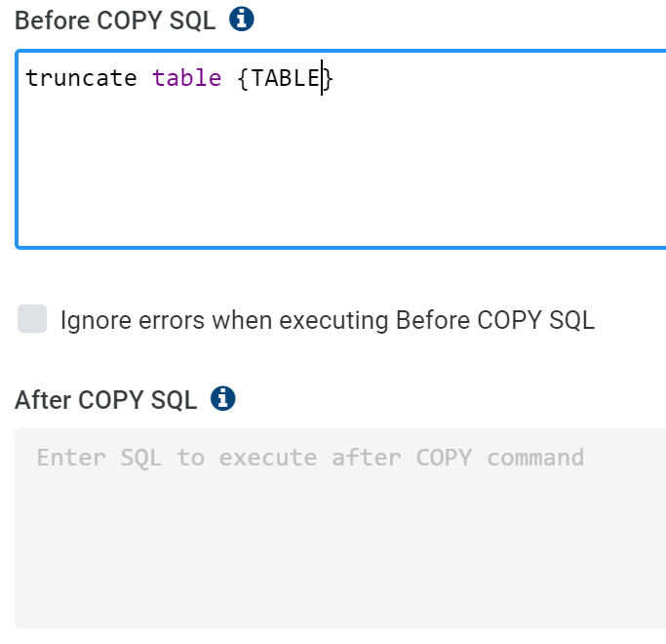Click the opening curly brace before TABLE
Viewport: 666px width, 644px height.
pos(243,79)
